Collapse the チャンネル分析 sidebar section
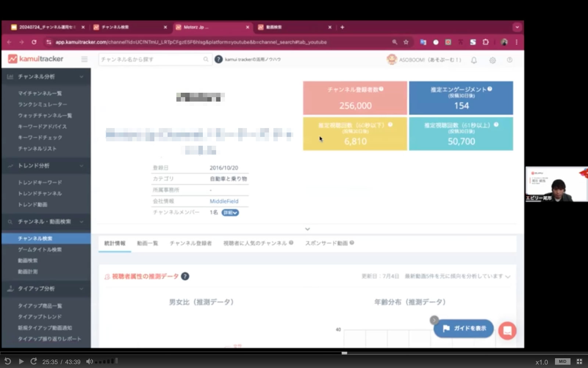588x368 pixels. click(x=81, y=77)
